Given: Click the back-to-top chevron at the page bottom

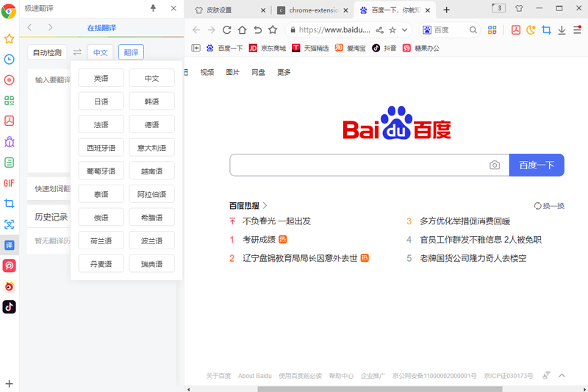Looking at the screenshot, I should pyautogui.click(x=562, y=376).
